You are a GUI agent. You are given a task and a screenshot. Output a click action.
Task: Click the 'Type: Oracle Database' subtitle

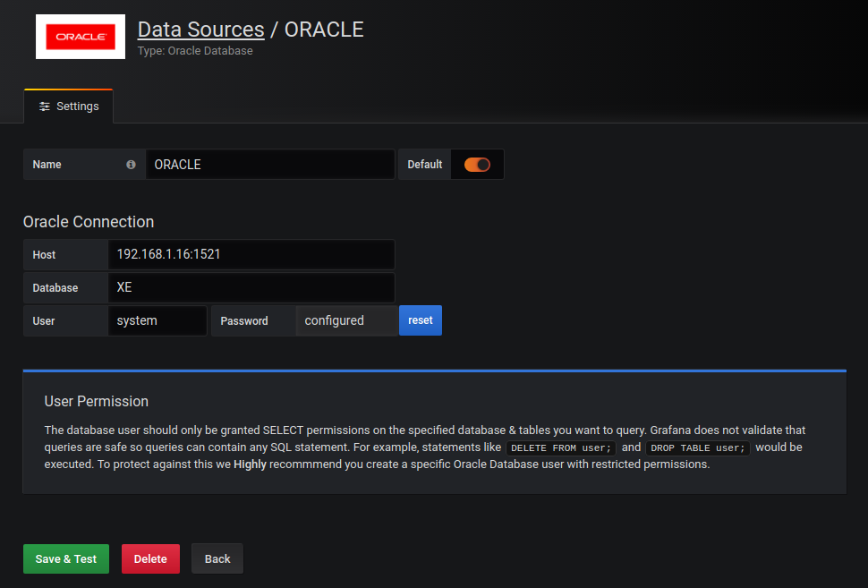pyautogui.click(x=195, y=51)
